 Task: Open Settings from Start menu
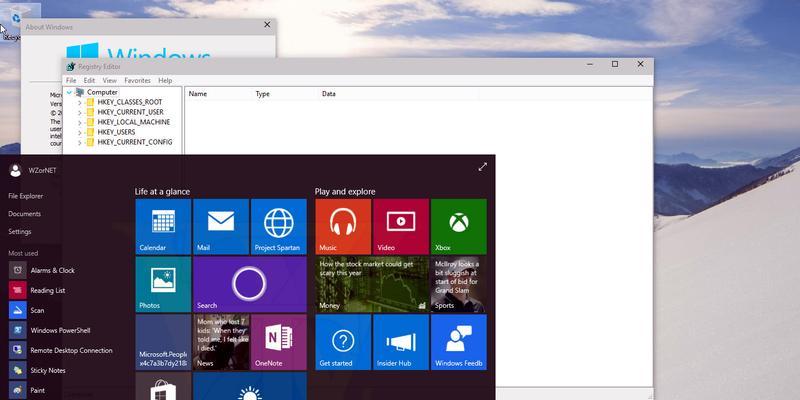(20, 232)
